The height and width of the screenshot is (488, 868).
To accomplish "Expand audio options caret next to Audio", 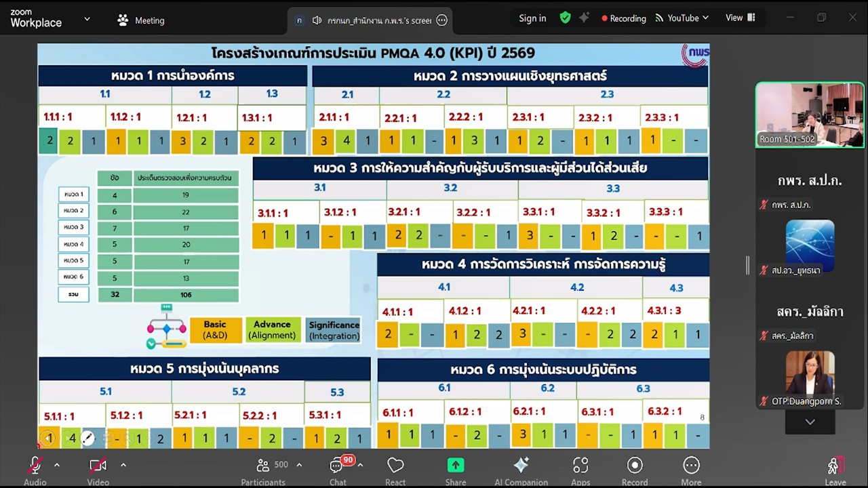I will [57, 465].
